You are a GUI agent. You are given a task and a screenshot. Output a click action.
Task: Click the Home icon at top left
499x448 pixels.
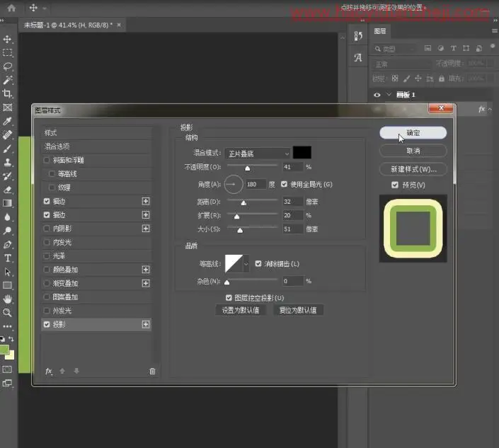[11, 8]
